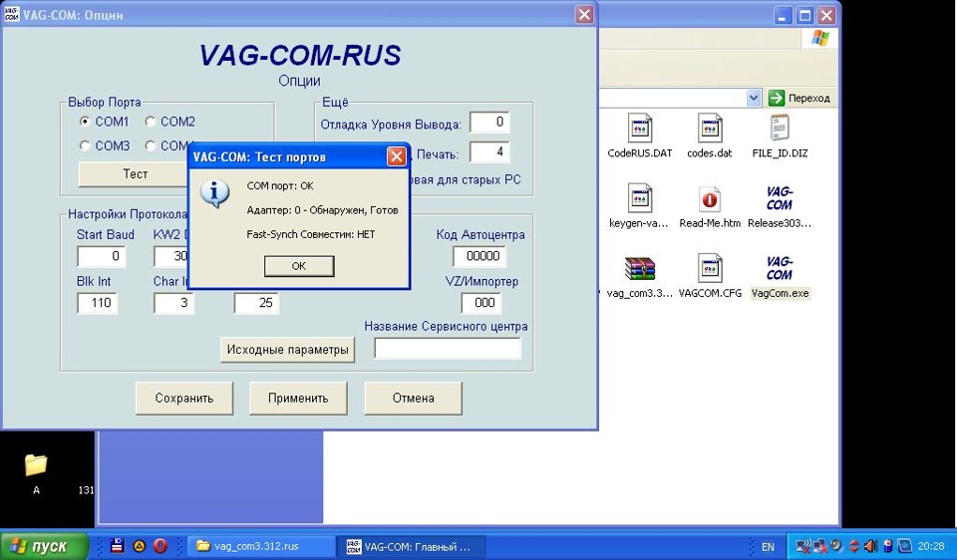Image resolution: width=957 pixels, height=560 pixels.
Task: Launch Opera from the quick launch bar
Action: pos(159,547)
